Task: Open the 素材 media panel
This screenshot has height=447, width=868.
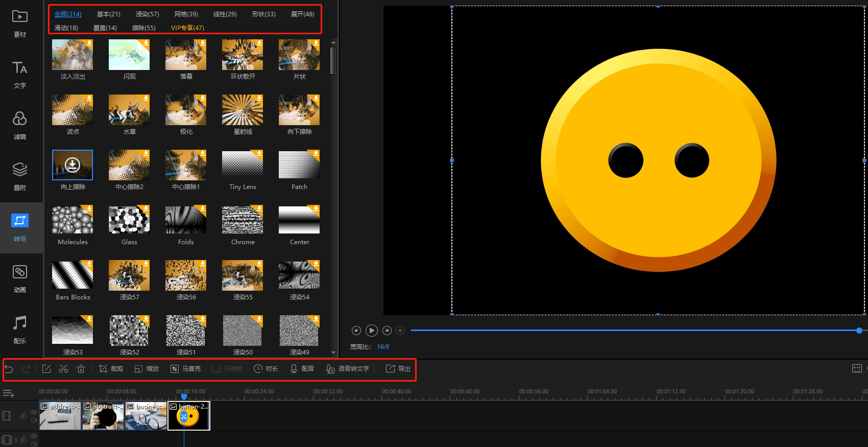Action: [x=20, y=24]
